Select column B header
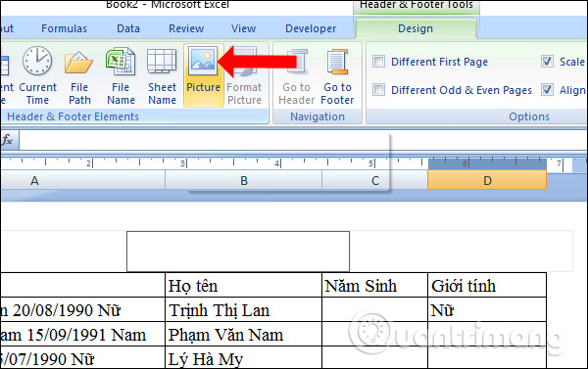Screen dimensions: 588x369 244,180
